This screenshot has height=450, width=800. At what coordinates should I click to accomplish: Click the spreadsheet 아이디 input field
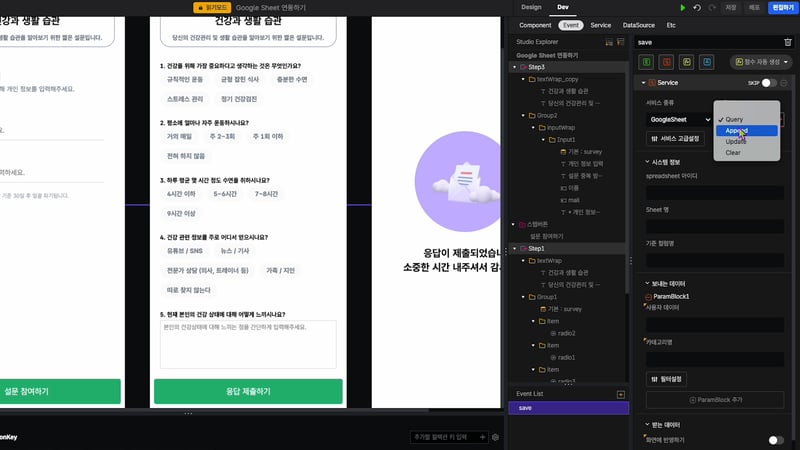pos(715,192)
